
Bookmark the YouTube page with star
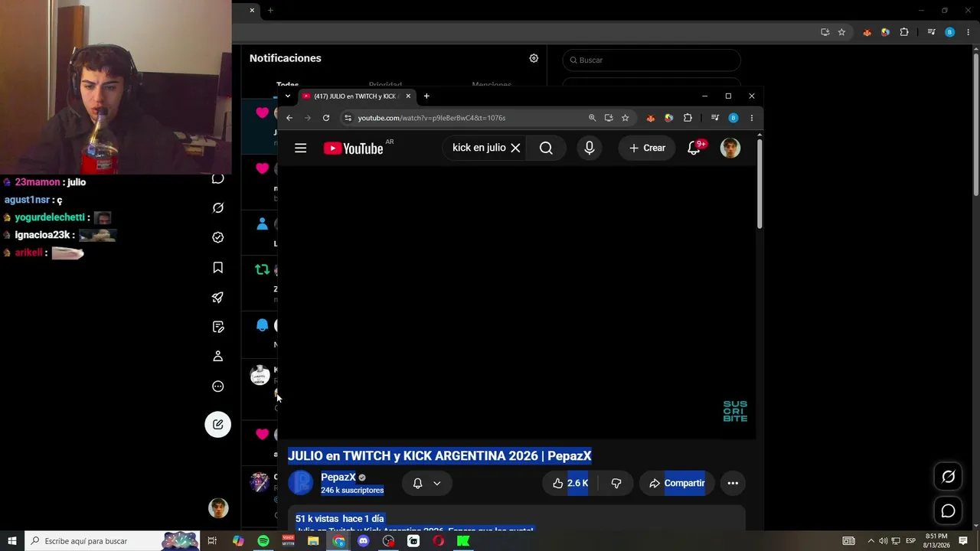(626, 118)
